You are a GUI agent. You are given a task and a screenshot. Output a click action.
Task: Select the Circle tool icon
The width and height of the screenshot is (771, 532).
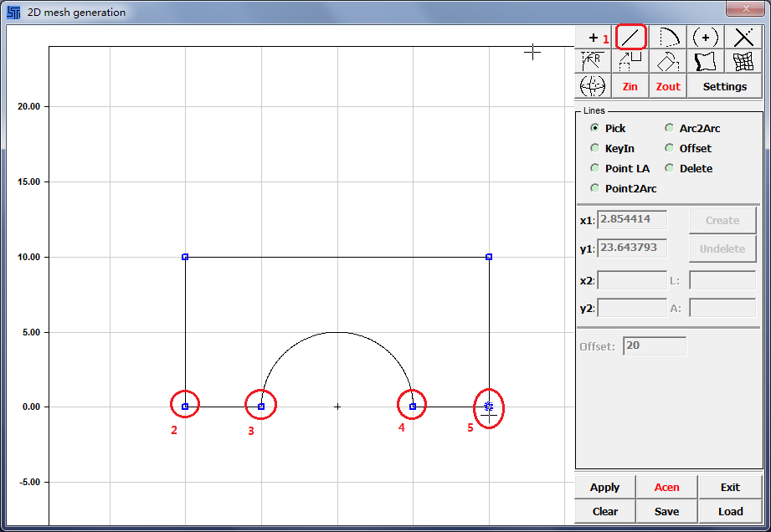click(706, 38)
